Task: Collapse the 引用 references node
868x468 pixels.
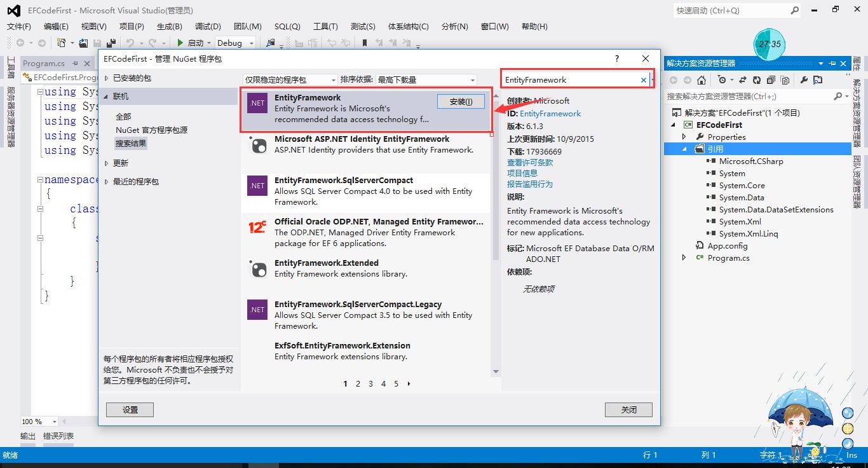Action: point(684,149)
